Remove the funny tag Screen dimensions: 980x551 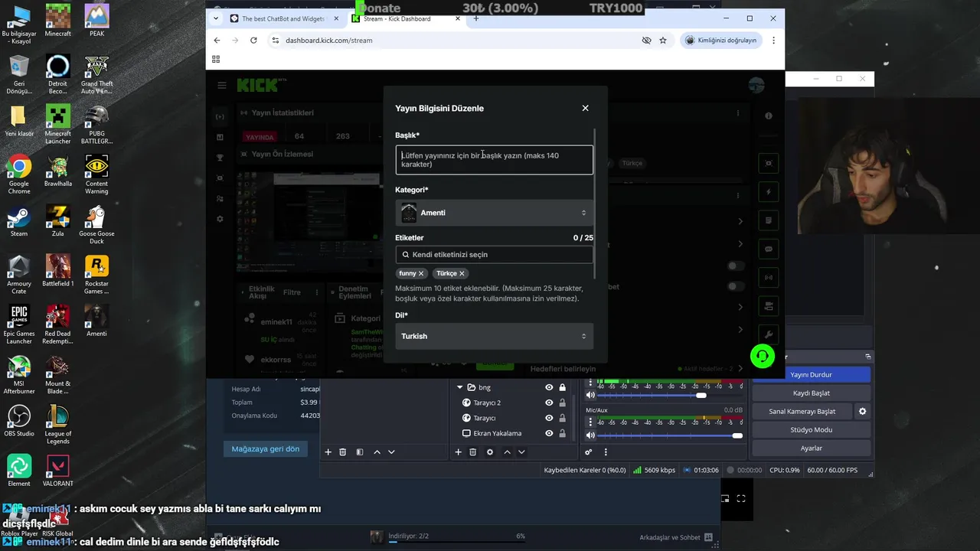(421, 273)
